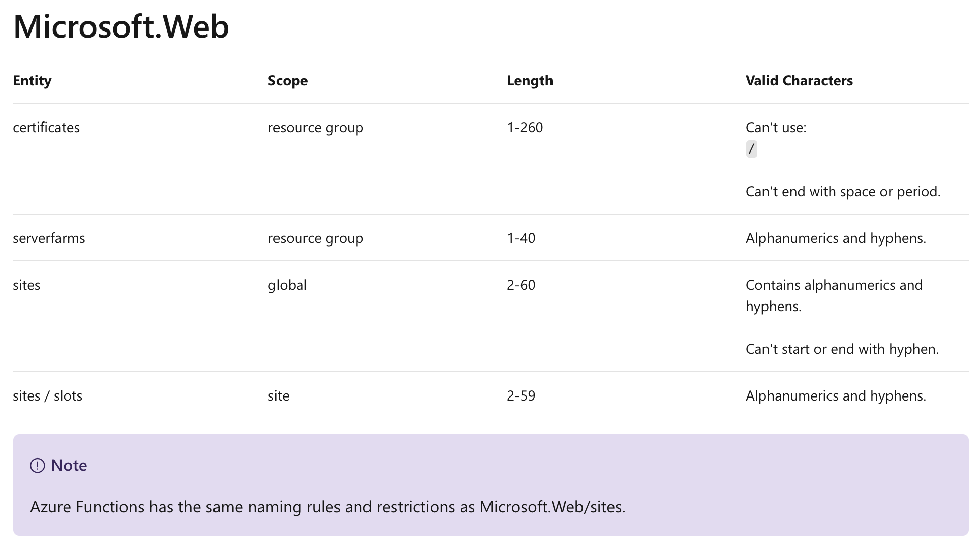Click the sites / slots entity cell
This screenshot has width=980, height=549.
point(47,396)
